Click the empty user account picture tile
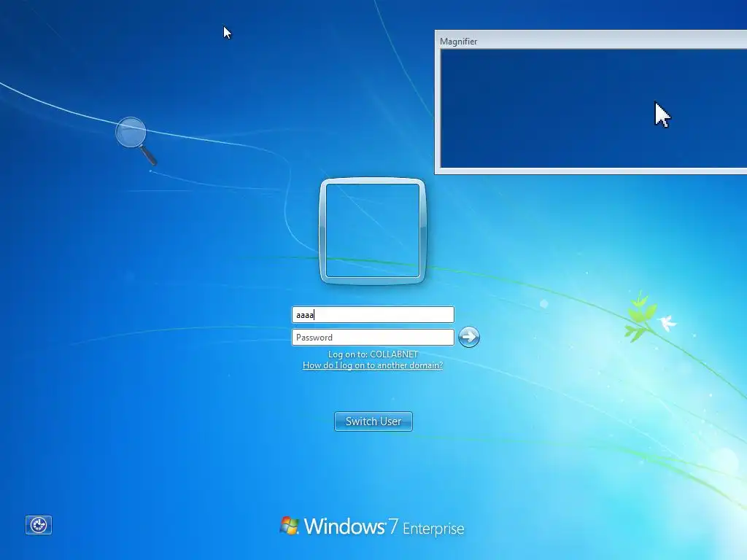 pyautogui.click(x=373, y=231)
